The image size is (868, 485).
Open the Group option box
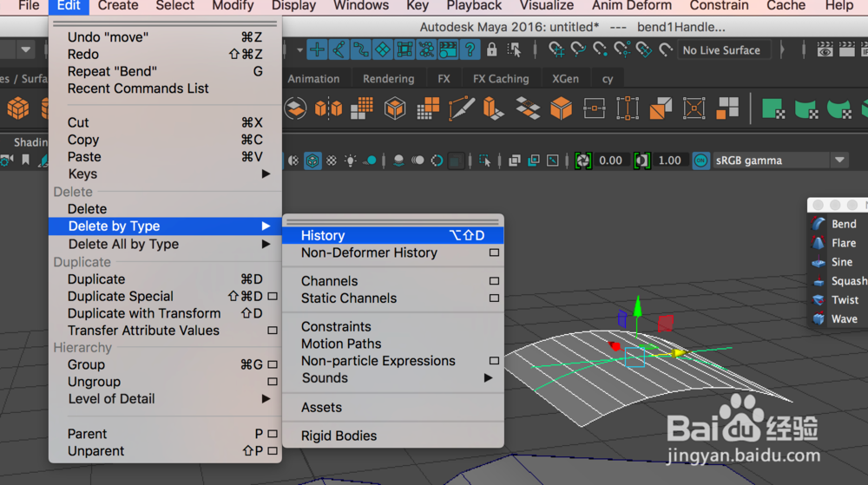pyautogui.click(x=273, y=364)
